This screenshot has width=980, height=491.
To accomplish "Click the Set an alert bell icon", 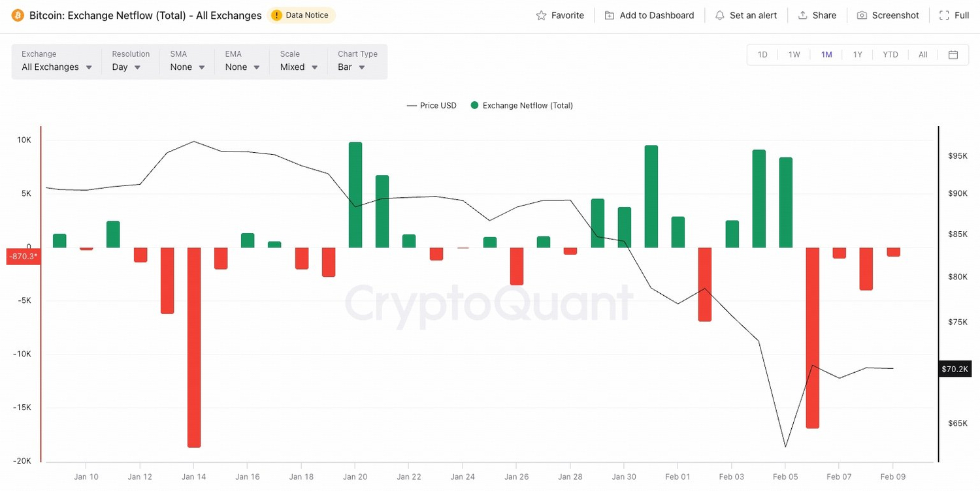I will click(x=720, y=15).
